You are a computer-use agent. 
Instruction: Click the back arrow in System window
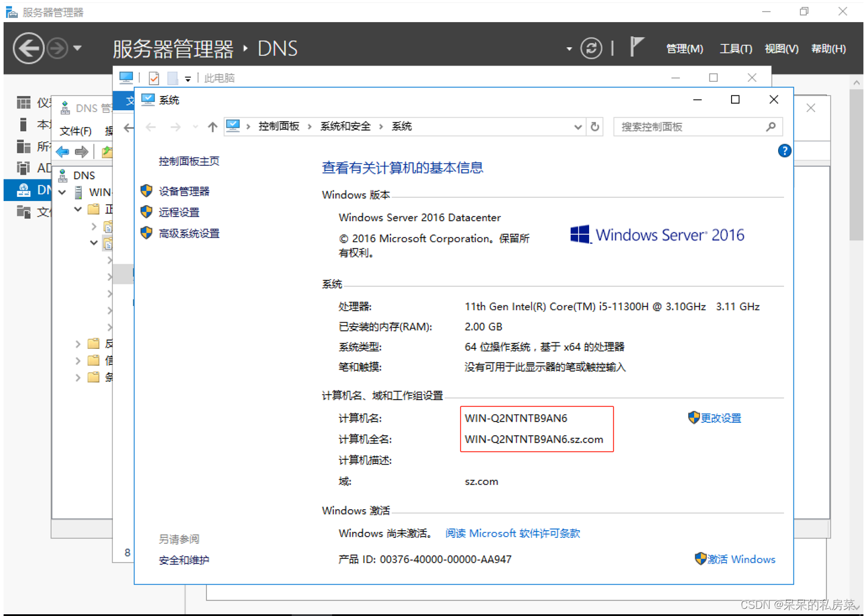pyautogui.click(x=151, y=126)
